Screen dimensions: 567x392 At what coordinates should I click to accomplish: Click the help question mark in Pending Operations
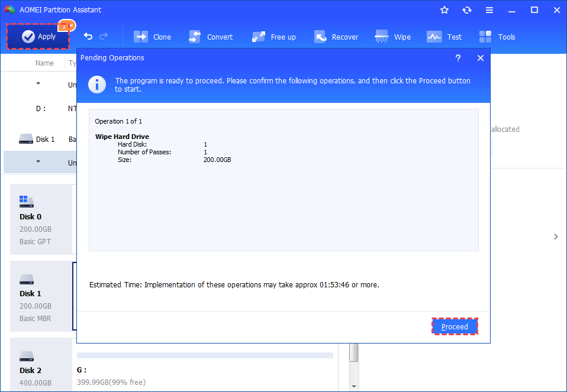click(458, 58)
